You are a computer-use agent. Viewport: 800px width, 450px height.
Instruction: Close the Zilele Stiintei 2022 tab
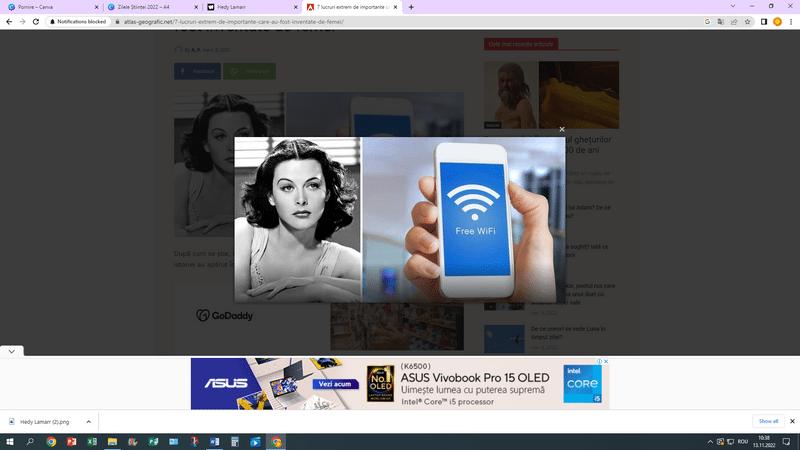point(196,7)
